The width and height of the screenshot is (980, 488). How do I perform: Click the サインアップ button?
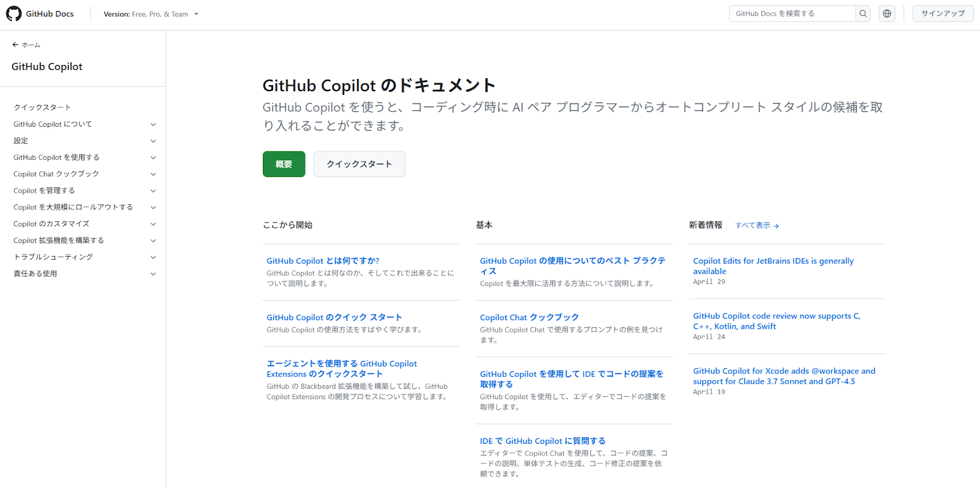[x=943, y=13]
